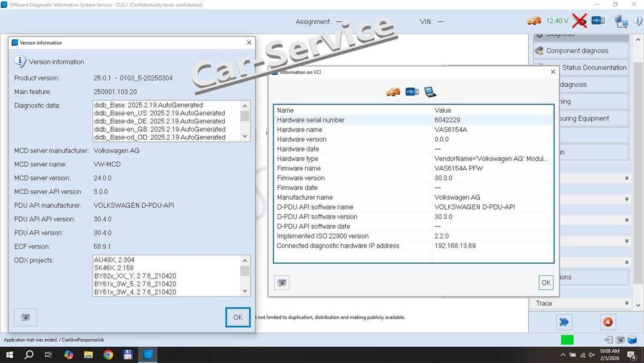Viewport: 644px width, 363px height.
Task: Click the laptop icon in VCI dialog
Action: click(430, 92)
